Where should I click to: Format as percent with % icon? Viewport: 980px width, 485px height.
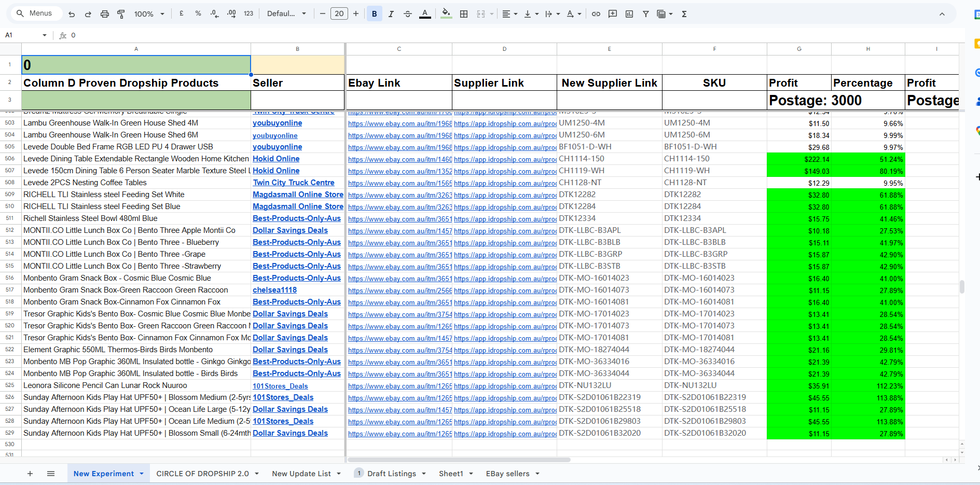(198, 14)
